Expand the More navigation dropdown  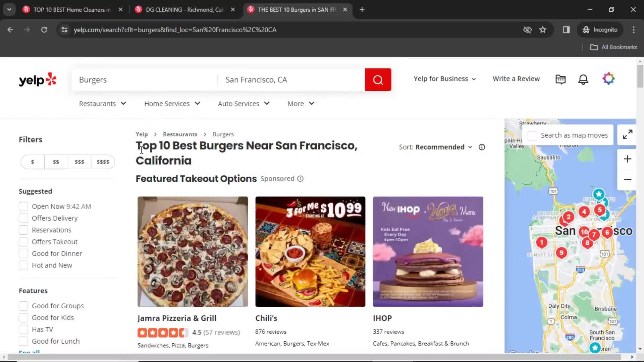pos(301,103)
